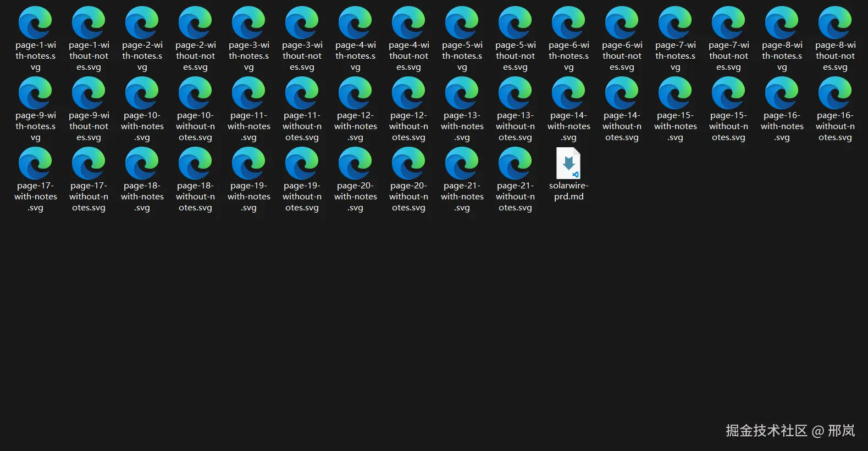This screenshot has width=868, height=451.
Task: Click the page-6-with-notes.svg icon
Action: 568,23
